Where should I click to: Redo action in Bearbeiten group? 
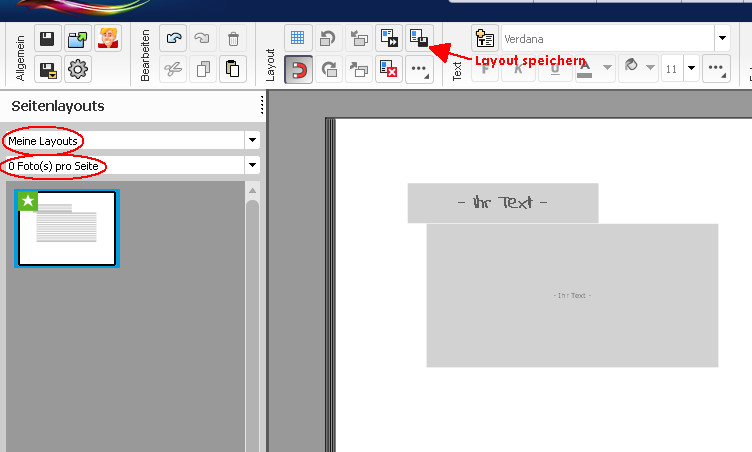tap(203, 38)
